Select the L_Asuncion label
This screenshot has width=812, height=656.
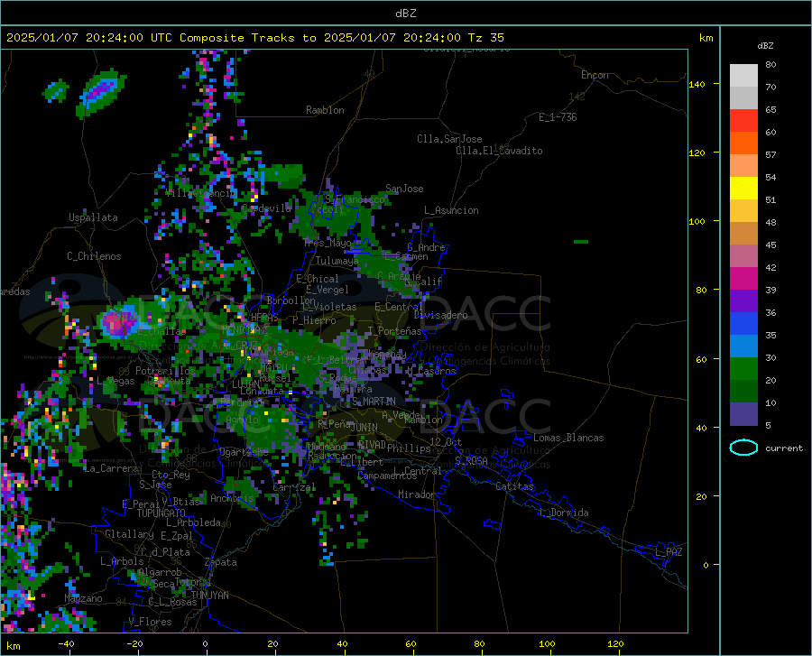pyautogui.click(x=451, y=210)
